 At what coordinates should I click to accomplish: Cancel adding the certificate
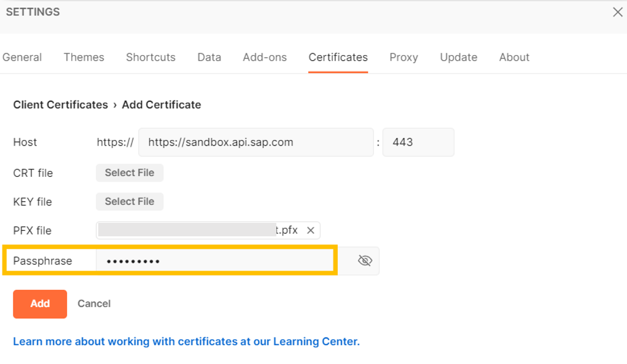click(x=93, y=303)
